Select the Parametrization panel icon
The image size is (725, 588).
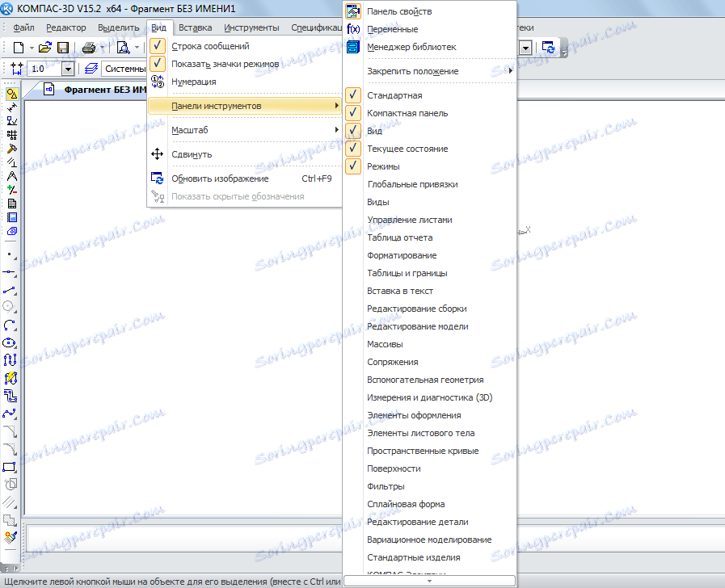coord(11,162)
